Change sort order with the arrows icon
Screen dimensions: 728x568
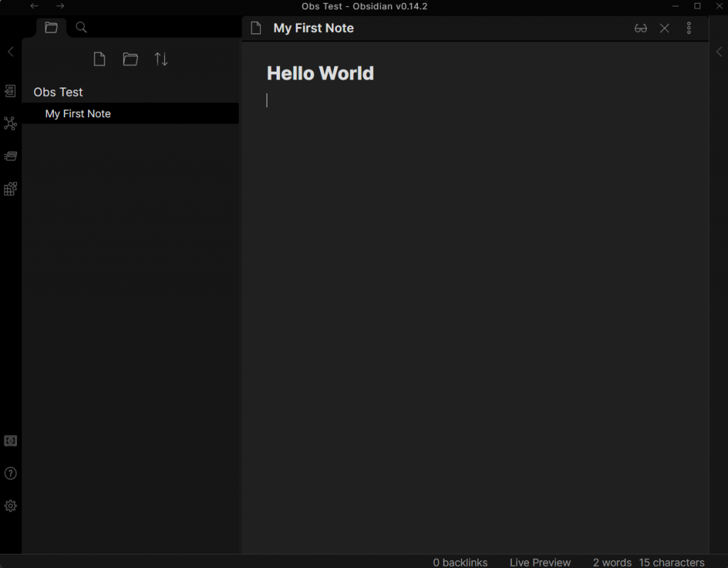point(161,59)
